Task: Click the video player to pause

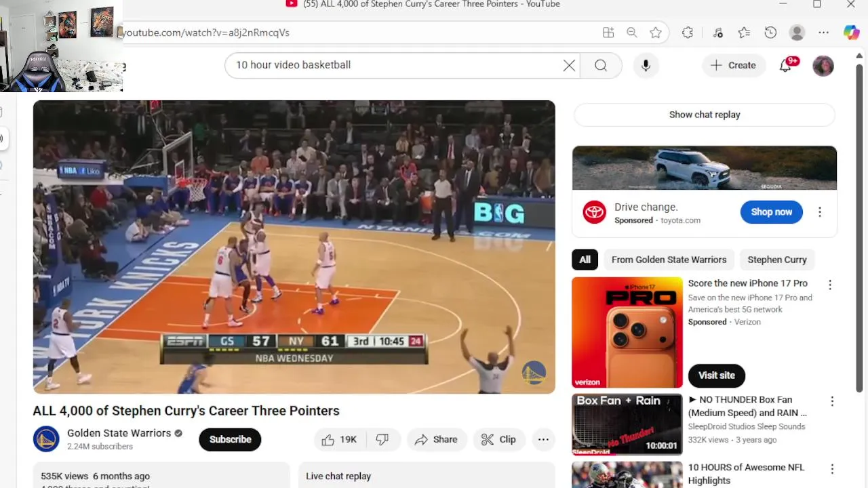Action: pyautogui.click(x=294, y=247)
